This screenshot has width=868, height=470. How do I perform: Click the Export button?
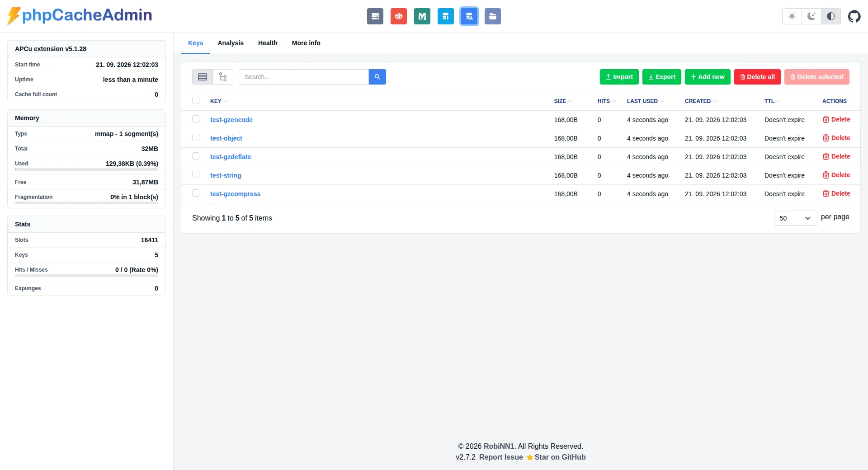[661, 77]
